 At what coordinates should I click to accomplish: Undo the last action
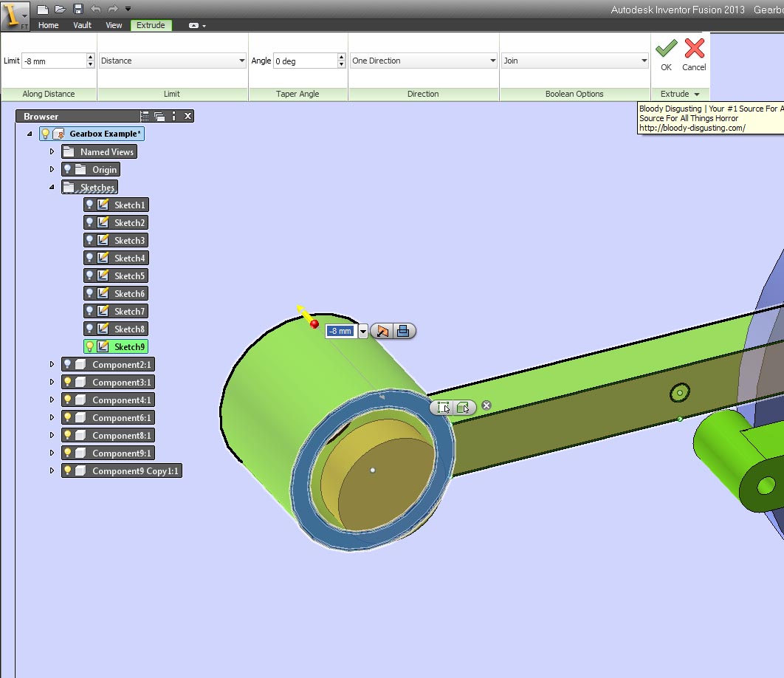click(95, 9)
